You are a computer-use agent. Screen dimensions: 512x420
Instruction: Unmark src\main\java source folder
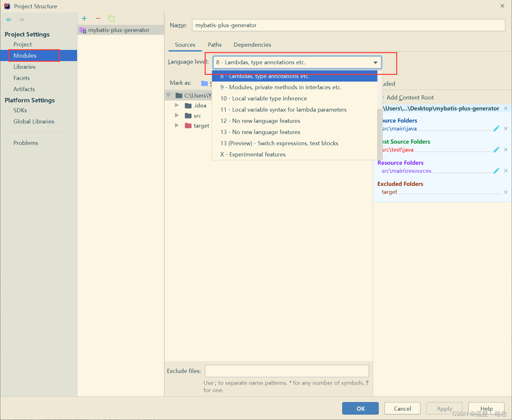(506, 129)
